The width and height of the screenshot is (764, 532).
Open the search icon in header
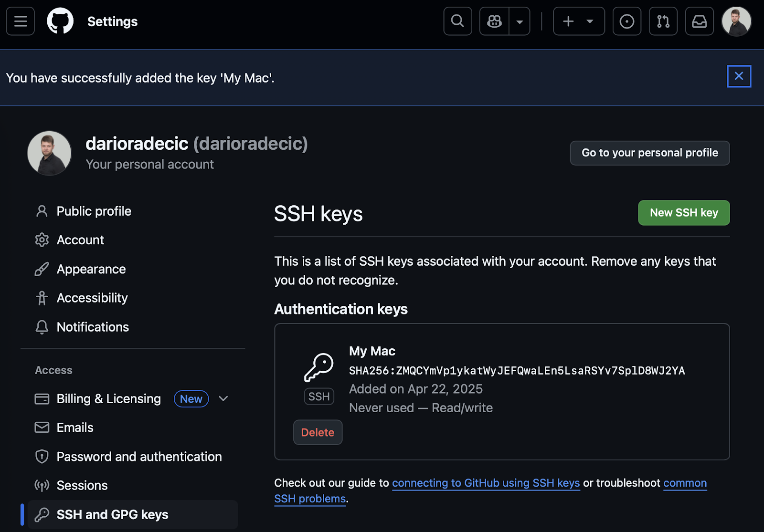[457, 21]
